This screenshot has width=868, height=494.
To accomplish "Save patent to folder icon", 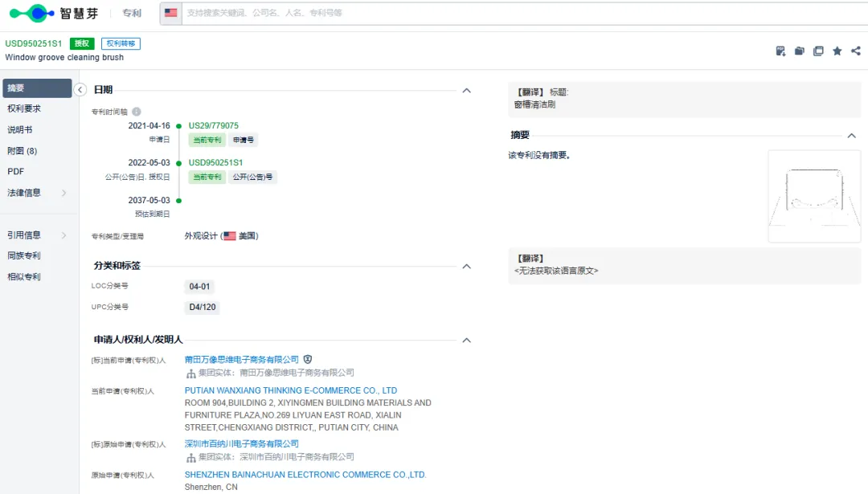I will click(800, 51).
